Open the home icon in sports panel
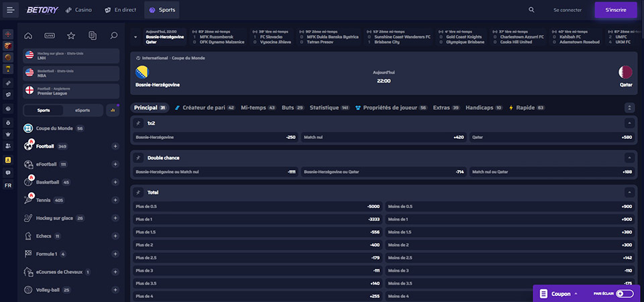Image resolution: width=644 pixels, height=302 pixels. pos(28,36)
